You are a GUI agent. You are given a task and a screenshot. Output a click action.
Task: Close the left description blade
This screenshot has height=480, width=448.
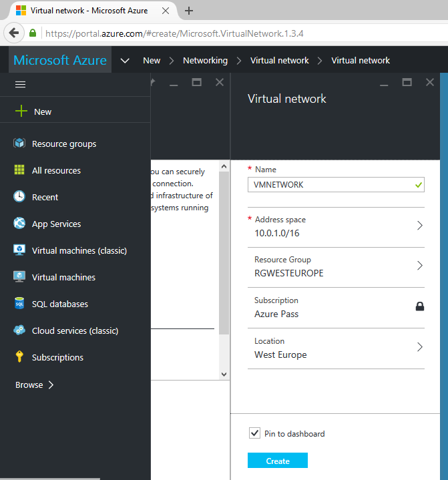tap(220, 82)
